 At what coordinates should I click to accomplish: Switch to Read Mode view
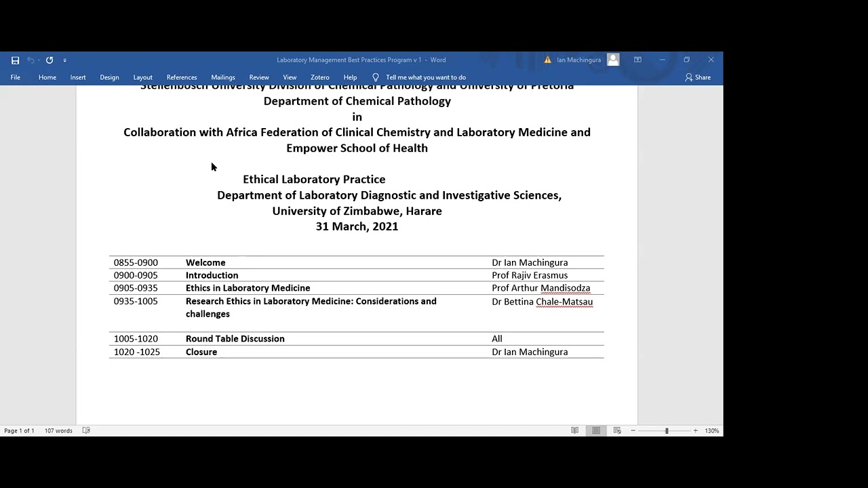point(575,430)
